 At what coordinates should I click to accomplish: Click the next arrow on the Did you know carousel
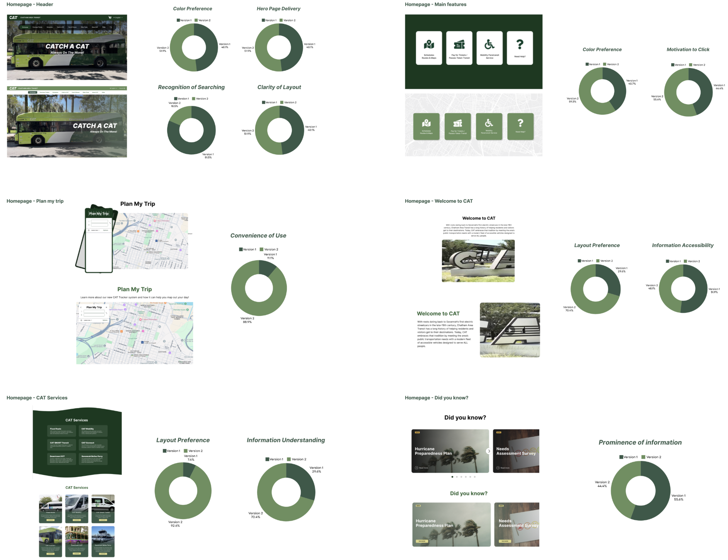(x=489, y=451)
